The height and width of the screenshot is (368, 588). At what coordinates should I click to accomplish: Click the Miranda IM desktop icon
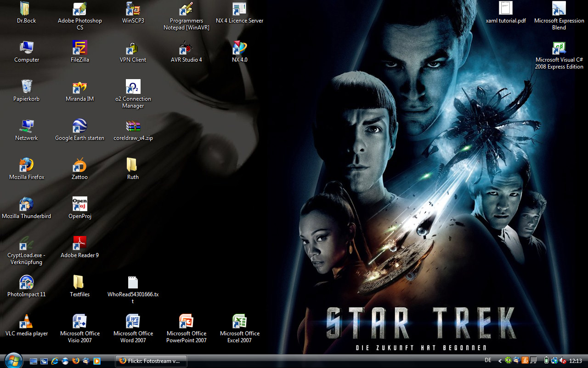pyautogui.click(x=79, y=87)
